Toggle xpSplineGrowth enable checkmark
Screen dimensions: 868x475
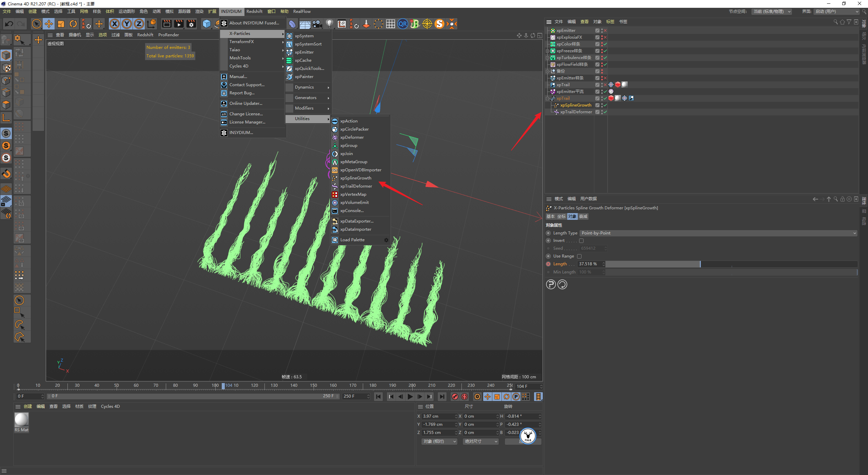[x=605, y=105]
